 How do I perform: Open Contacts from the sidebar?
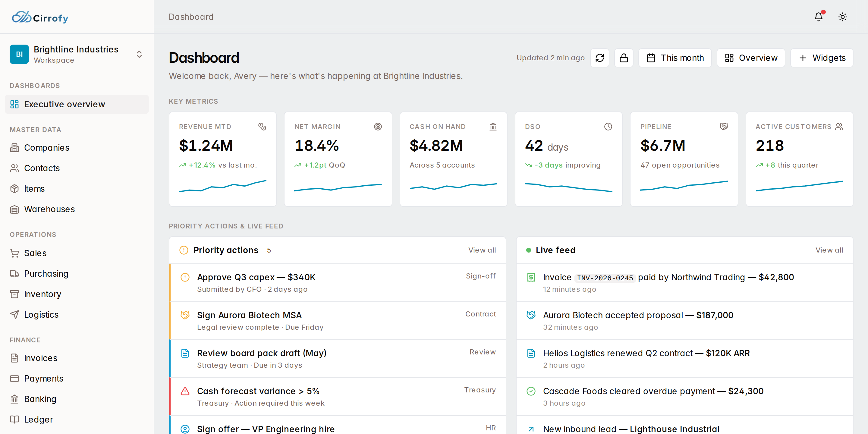77,168
